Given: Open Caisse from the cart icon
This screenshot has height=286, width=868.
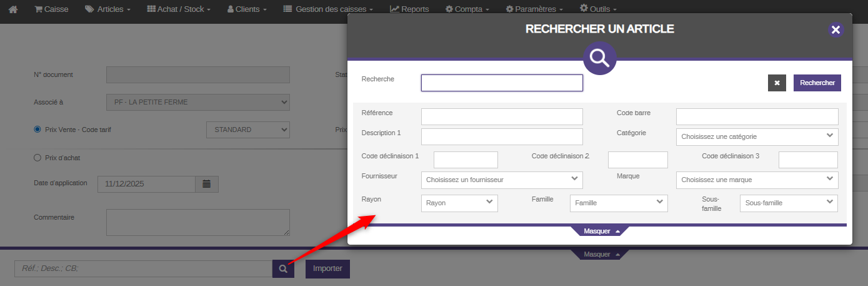Looking at the screenshot, I should point(51,9).
